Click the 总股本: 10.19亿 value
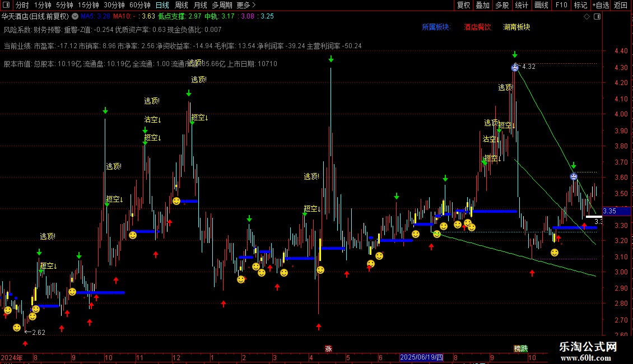The height and width of the screenshot is (364, 633). click(x=58, y=64)
